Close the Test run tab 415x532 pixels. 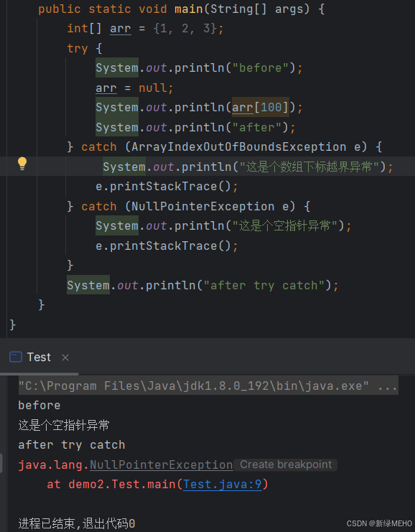tap(65, 358)
